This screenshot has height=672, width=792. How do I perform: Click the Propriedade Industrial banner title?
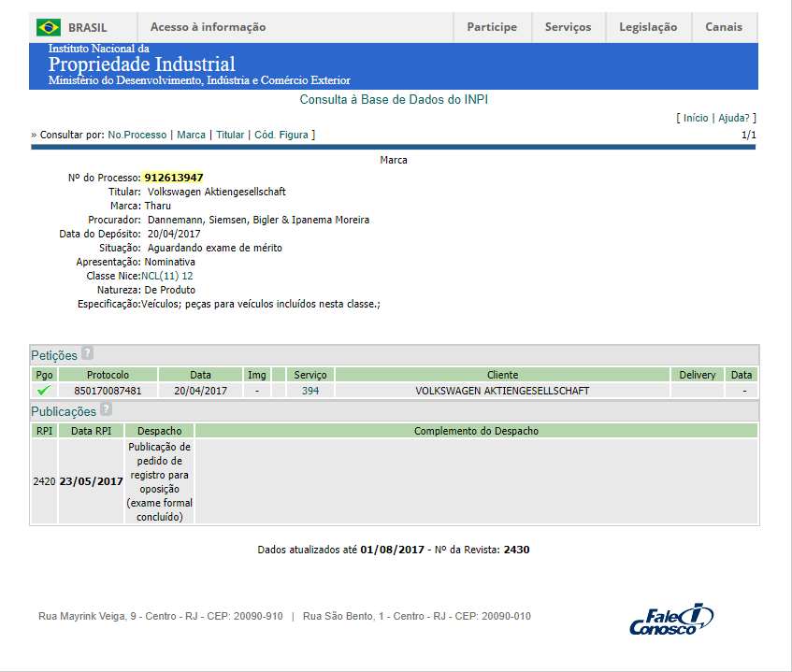tap(142, 64)
